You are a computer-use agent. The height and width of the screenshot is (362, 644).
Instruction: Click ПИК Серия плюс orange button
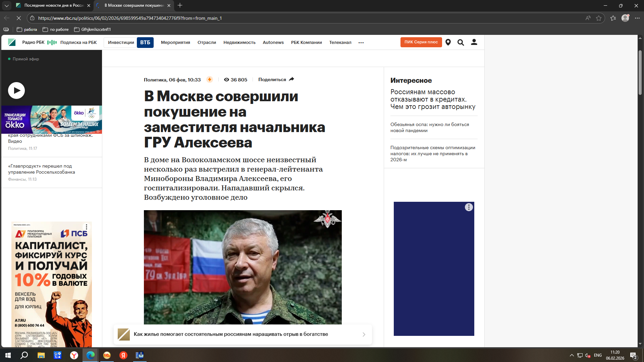click(421, 42)
